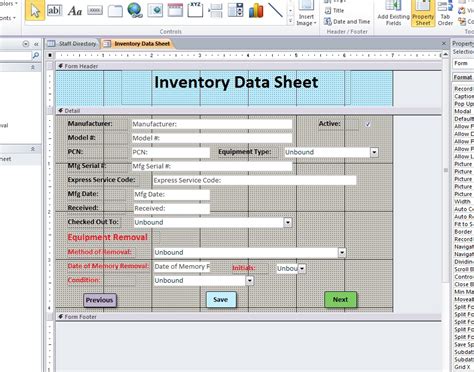The image size is (474, 372).
Task: Click the Save button on the form
Action: coord(221,299)
